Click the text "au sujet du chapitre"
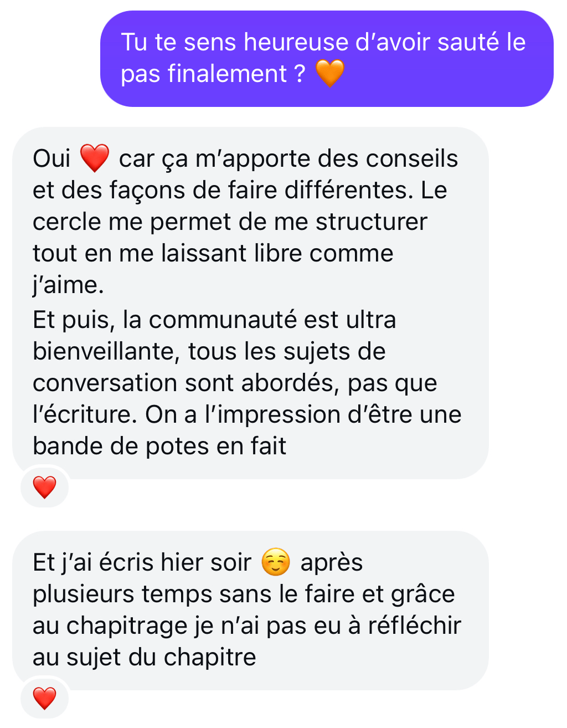Viewport: 567px width, 728px height. pyautogui.click(x=145, y=657)
